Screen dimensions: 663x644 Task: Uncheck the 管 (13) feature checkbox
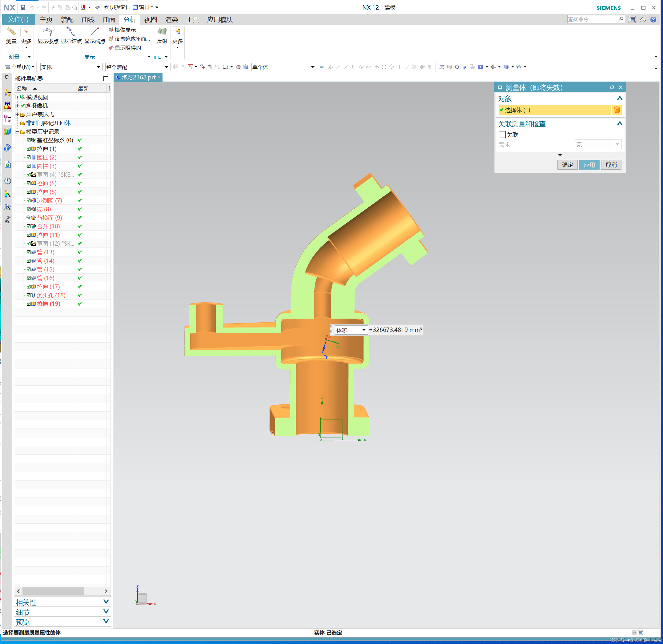tap(29, 252)
